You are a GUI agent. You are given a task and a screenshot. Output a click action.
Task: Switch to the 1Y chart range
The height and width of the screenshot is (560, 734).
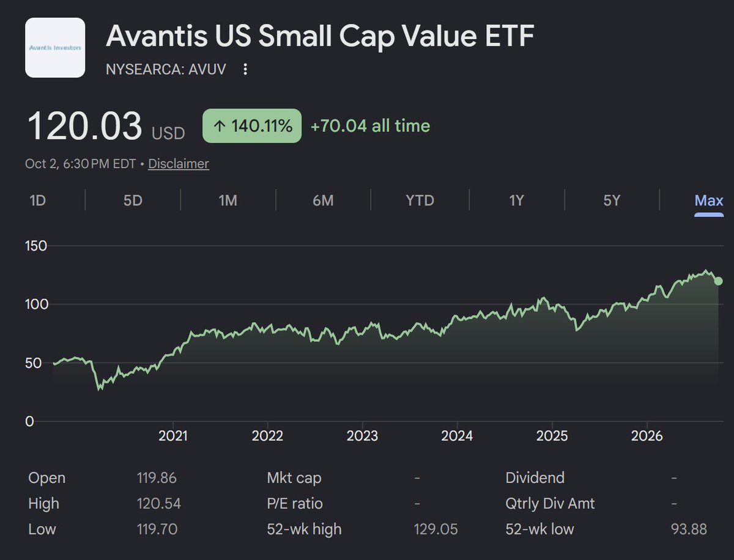pos(516,201)
